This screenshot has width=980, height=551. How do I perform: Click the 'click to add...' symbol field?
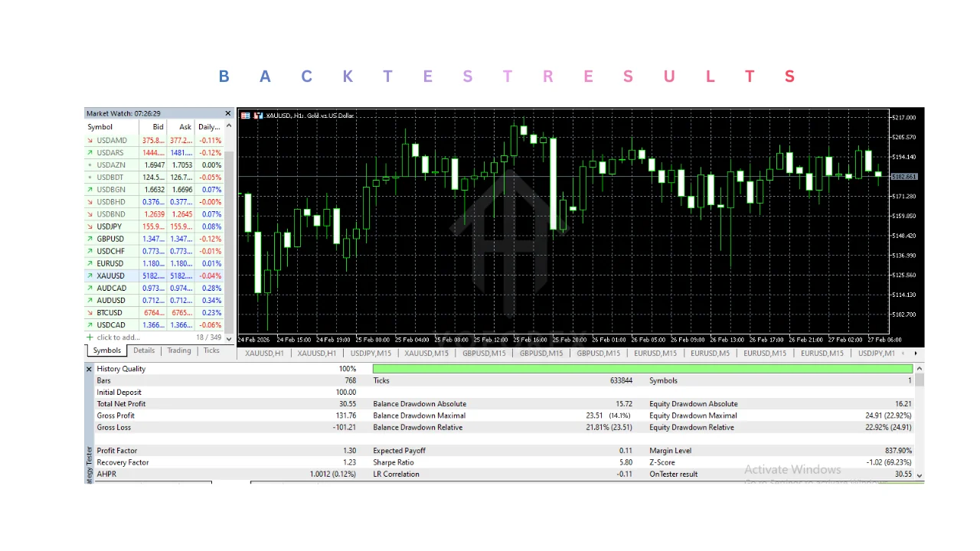(119, 337)
